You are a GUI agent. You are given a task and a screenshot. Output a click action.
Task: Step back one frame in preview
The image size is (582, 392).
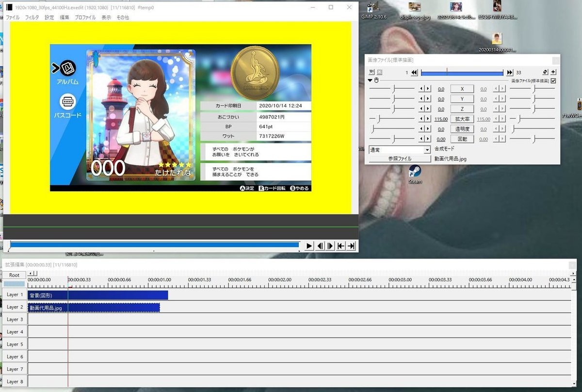320,246
